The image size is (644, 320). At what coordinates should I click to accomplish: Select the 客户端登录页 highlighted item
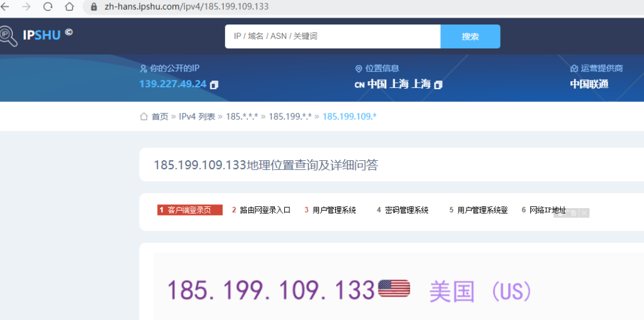(189, 210)
